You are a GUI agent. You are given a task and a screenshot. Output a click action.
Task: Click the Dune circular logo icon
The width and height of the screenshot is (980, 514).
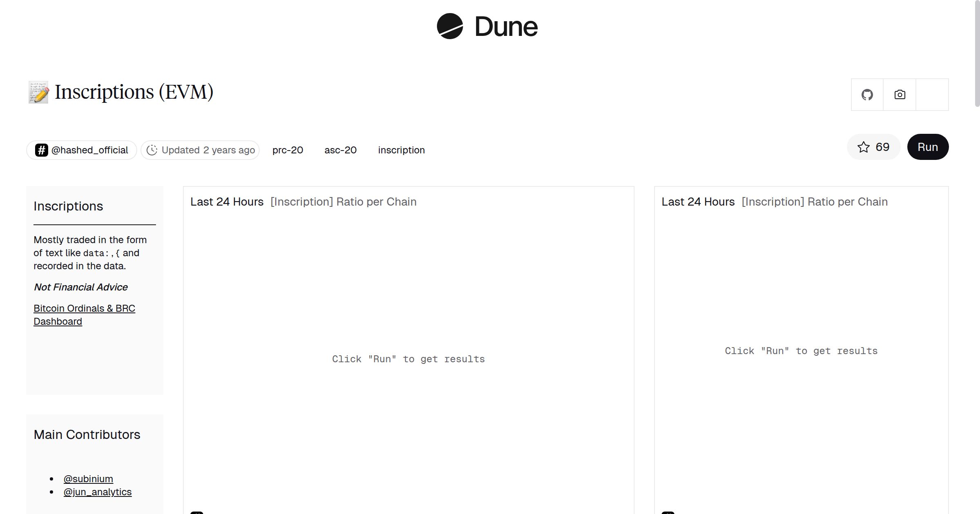(x=450, y=26)
